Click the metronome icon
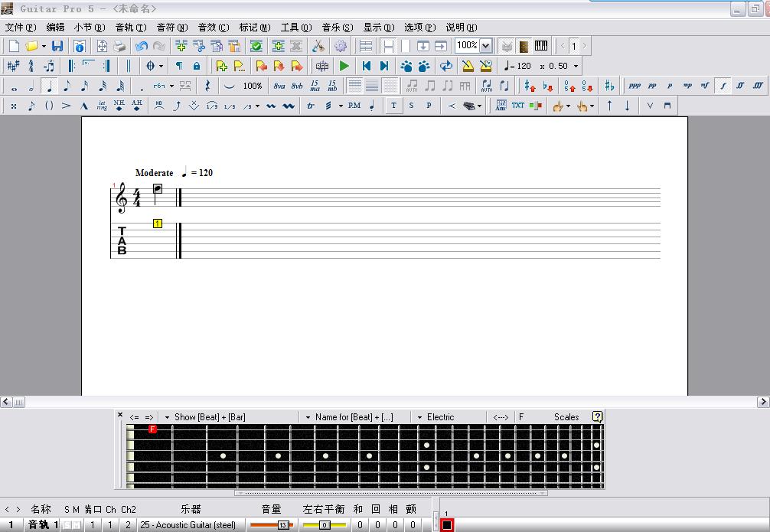This screenshot has width=770, height=532. click(468, 66)
